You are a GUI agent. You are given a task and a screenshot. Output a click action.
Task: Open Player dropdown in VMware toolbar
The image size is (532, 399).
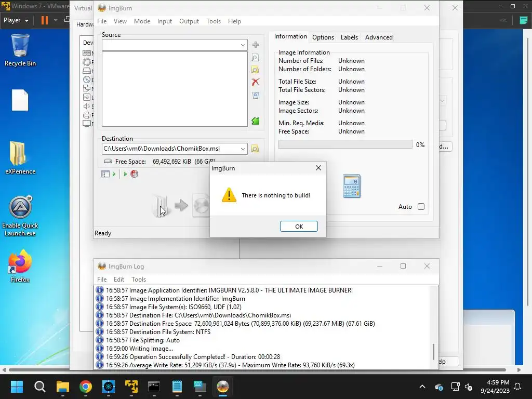[16, 20]
